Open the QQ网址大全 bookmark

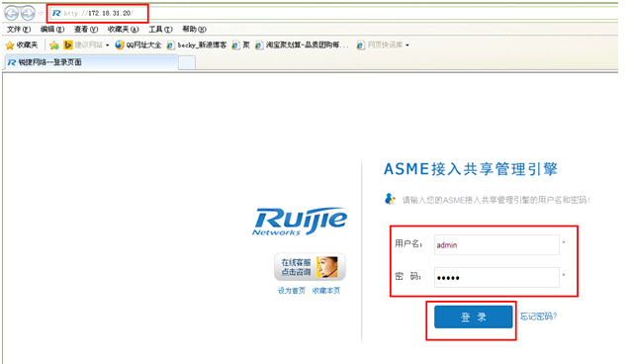138,45
